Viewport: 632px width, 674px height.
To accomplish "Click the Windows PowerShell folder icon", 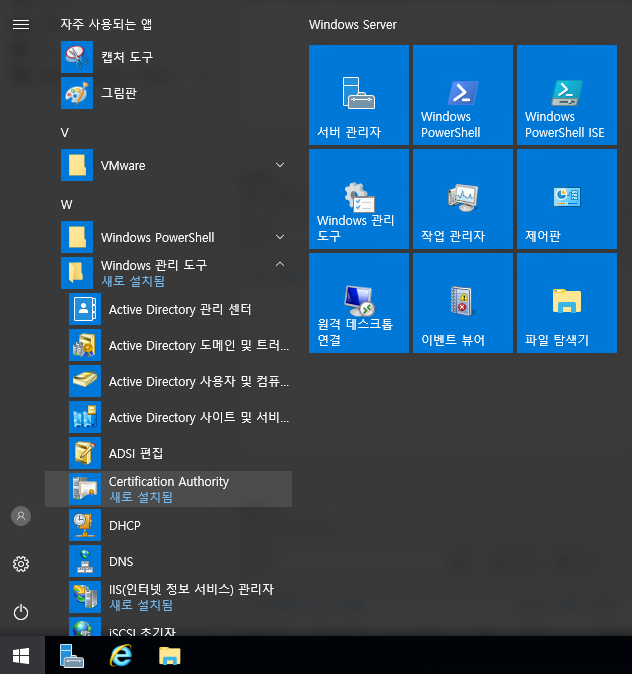I will pyautogui.click(x=77, y=237).
